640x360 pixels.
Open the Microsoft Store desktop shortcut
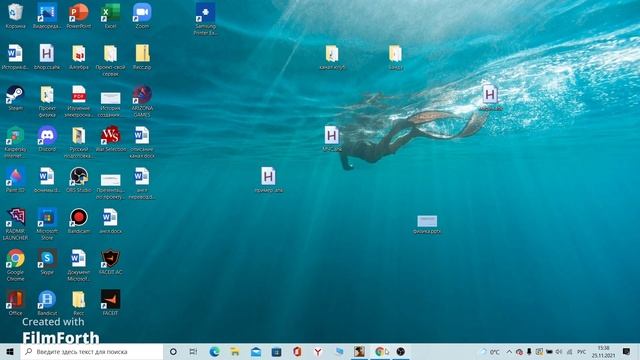[x=47, y=224]
